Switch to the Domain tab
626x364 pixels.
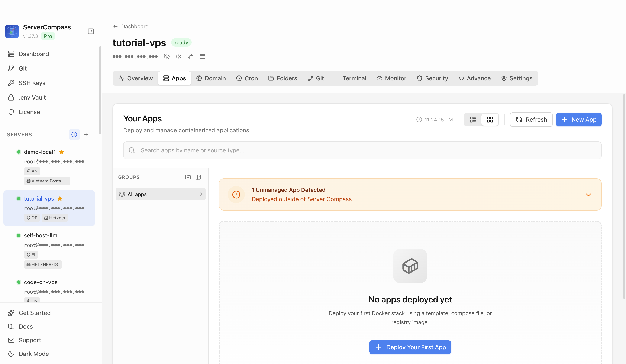[211, 78]
